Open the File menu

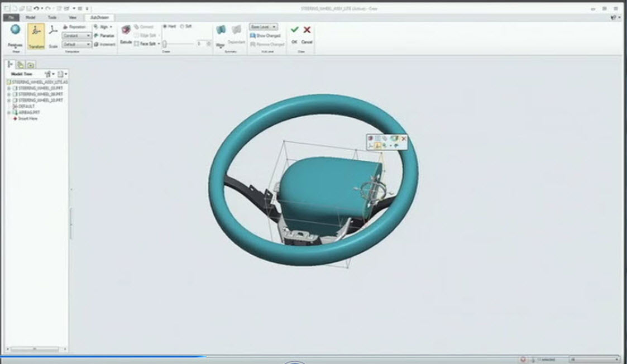pyautogui.click(x=11, y=17)
